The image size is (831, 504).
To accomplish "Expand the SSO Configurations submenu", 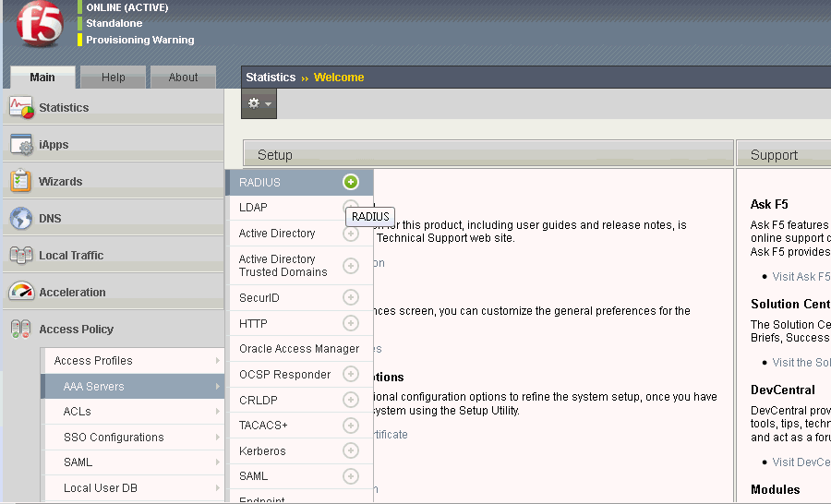I will click(x=133, y=438).
